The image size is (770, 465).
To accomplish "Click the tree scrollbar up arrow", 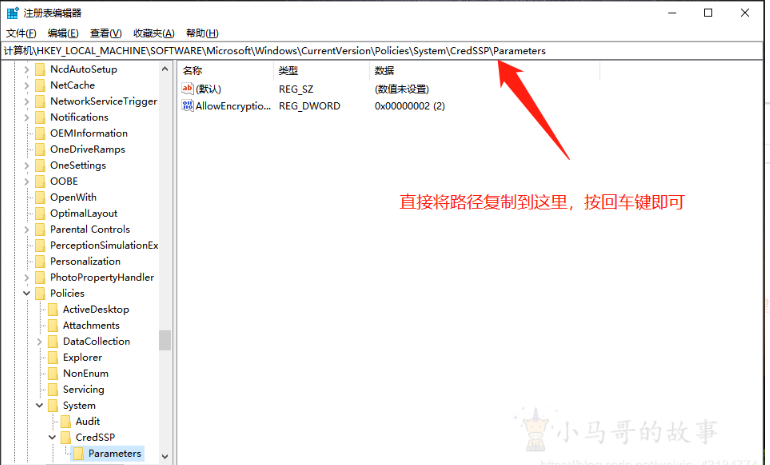I will (x=165, y=69).
